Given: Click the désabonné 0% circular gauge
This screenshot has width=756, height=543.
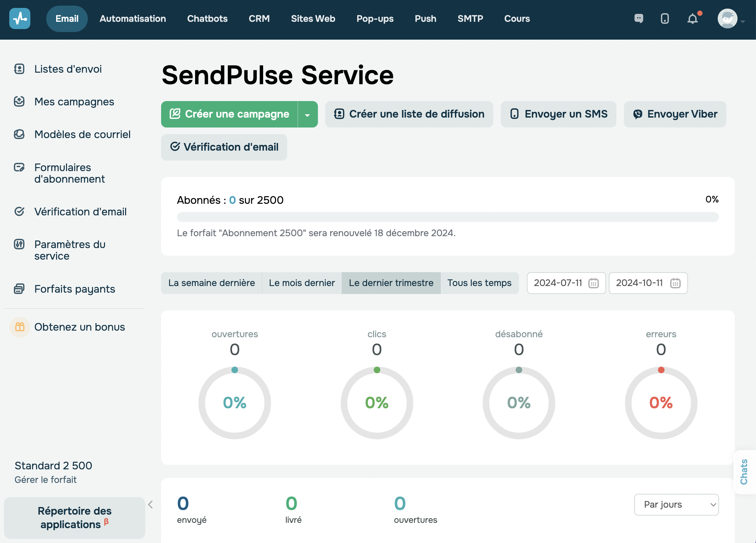Looking at the screenshot, I should (x=519, y=403).
